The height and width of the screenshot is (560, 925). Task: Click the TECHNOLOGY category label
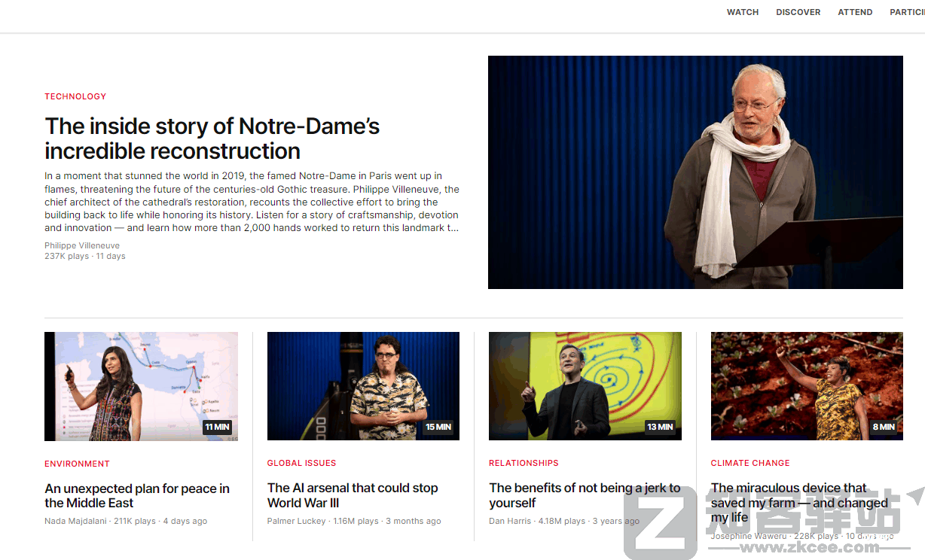pos(75,96)
